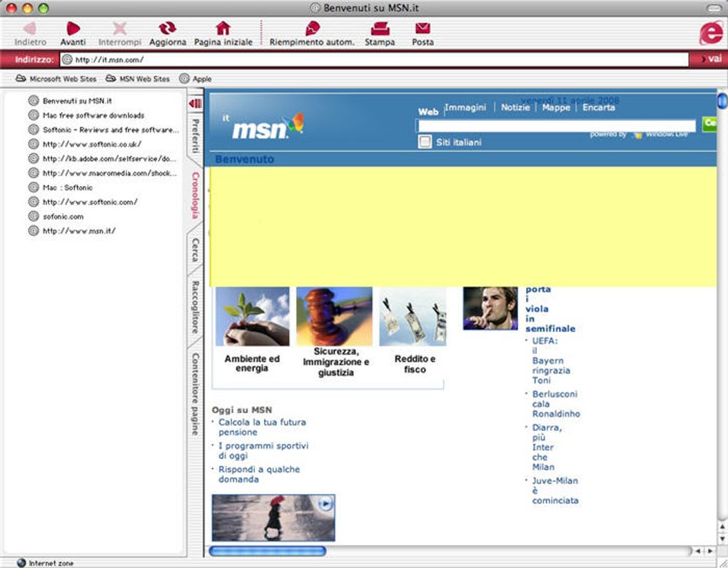
Task: Open the Raccoglitore sidebar tab
Action: pyautogui.click(x=196, y=307)
